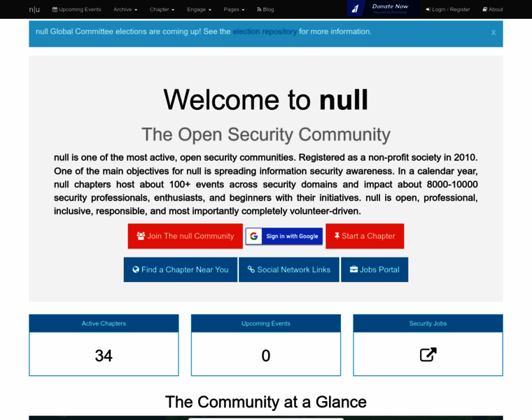Expand the Engage dropdown menu

click(x=199, y=9)
